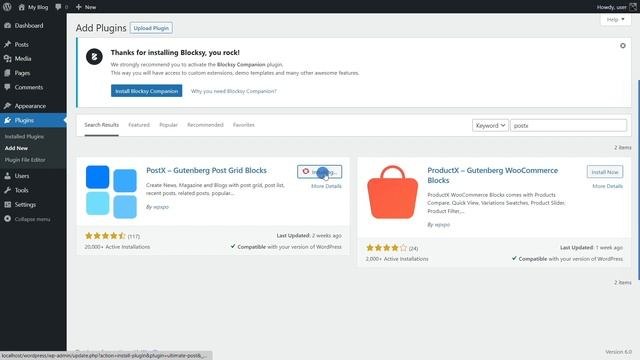This screenshot has width=640, height=360.
Task: Click the user avatar in admin bar
Action: coord(633,7)
